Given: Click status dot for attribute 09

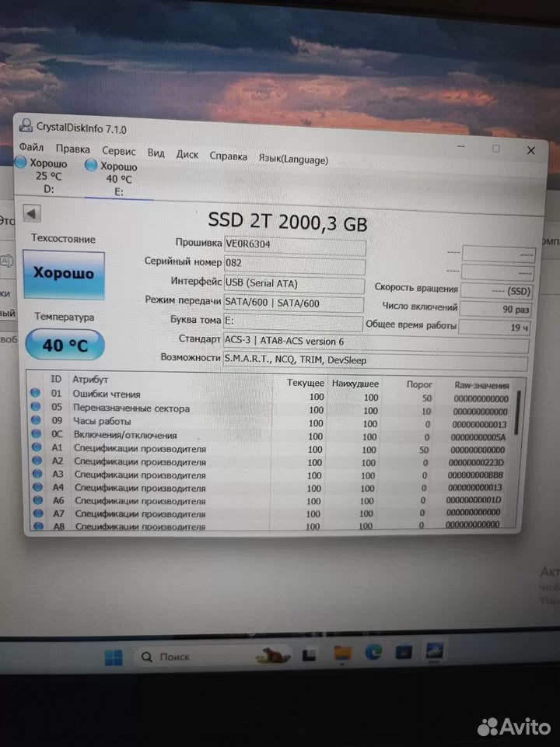Looking at the screenshot, I should (x=36, y=419).
